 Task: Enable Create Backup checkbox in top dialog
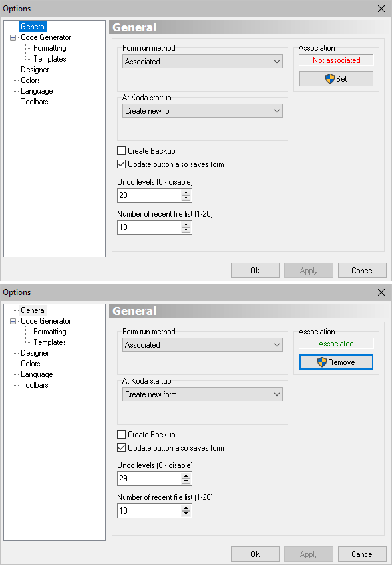(122, 151)
